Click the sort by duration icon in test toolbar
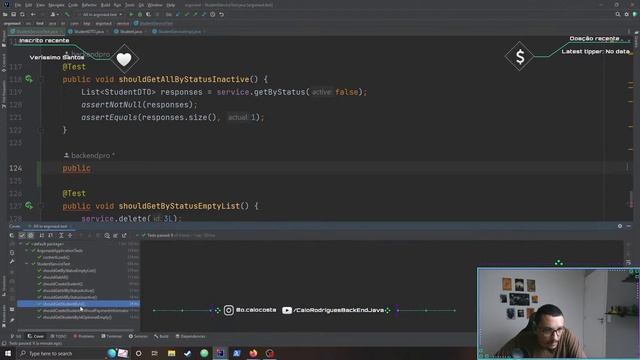The width and height of the screenshot is (640, 360). [x=50, y=236]
